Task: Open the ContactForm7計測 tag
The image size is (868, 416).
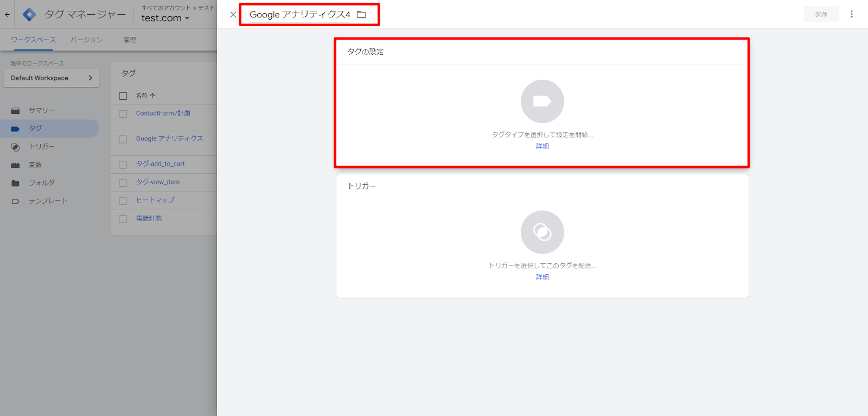Action: click(163, 114)
